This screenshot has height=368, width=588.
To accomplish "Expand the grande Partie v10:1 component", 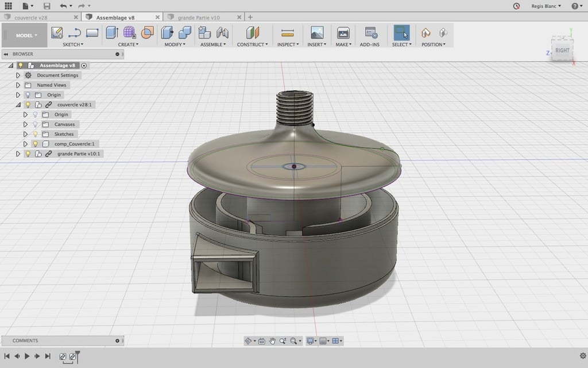I will 18,153.
